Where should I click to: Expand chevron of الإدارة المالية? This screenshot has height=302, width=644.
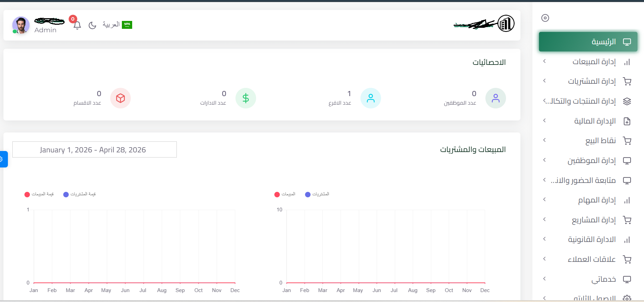pos(544,120)
